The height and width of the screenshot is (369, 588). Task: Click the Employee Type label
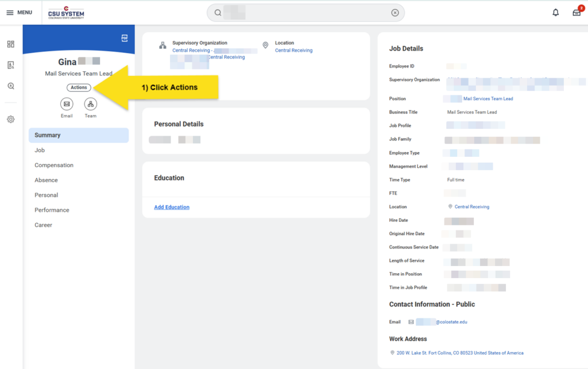coord(404,153)
